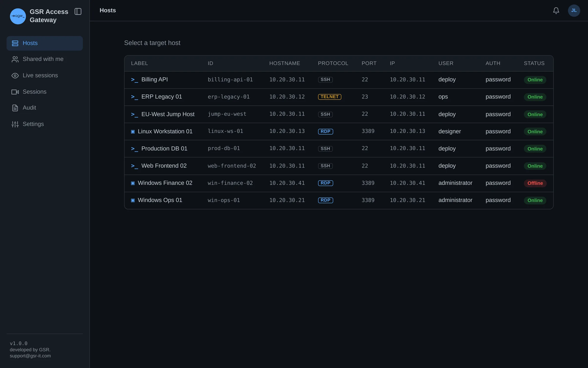Viewport: 588px width, 368px height.
Task: Open the Settings page
Action: (45, 124)
